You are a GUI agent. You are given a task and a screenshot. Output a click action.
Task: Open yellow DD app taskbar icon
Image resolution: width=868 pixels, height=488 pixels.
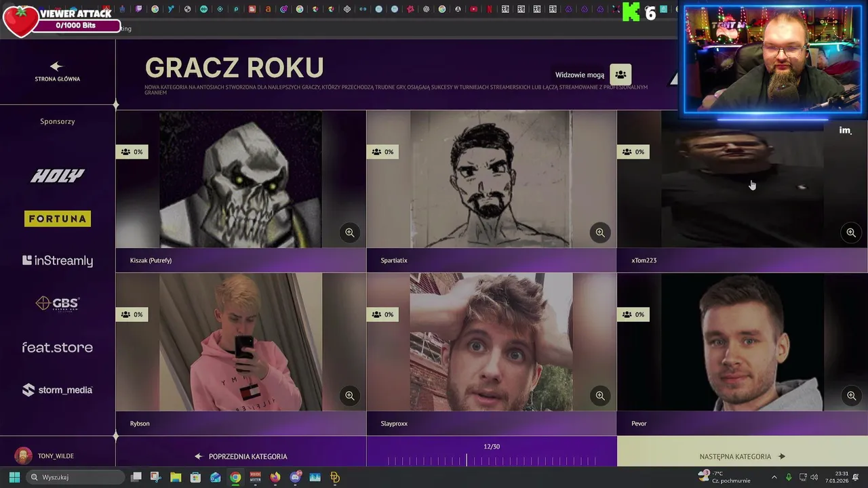[x=335, y=477]
